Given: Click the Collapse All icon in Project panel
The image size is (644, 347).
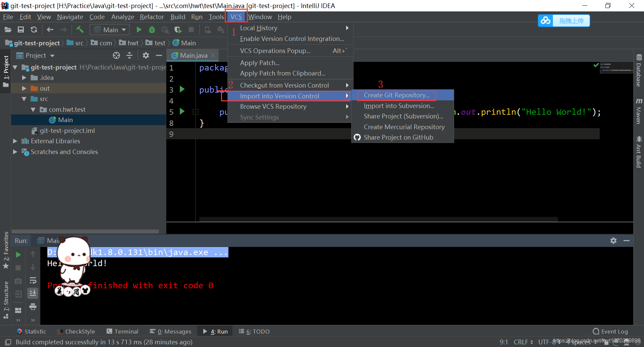Looking at the screenshot, I should point(129,55).
